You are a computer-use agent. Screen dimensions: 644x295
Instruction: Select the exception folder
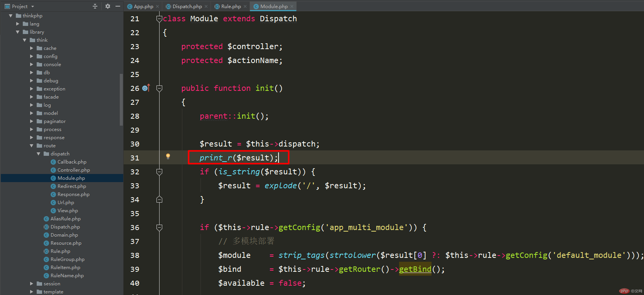point(54,89)
